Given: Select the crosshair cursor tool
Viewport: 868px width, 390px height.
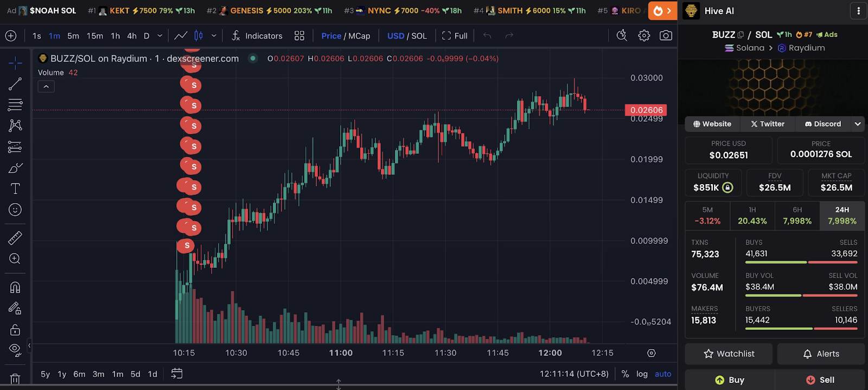Looking at the screenshot, I should tap(15, 63).
